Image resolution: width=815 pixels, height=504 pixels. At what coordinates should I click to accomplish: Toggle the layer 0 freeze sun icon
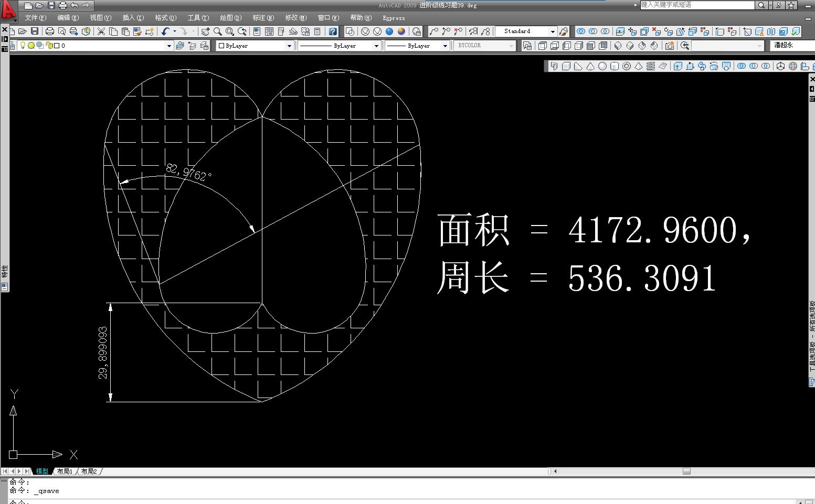point(31,46)
